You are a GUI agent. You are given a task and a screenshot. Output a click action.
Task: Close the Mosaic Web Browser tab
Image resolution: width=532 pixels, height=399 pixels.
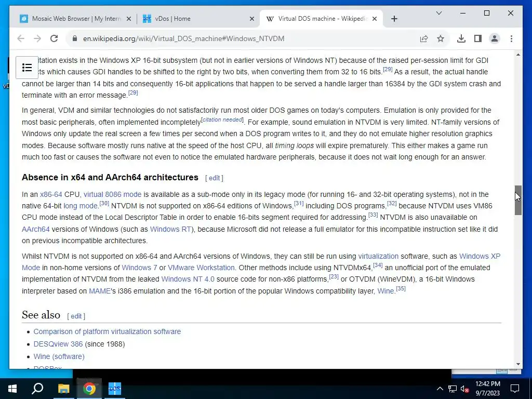tap(129, 19)
